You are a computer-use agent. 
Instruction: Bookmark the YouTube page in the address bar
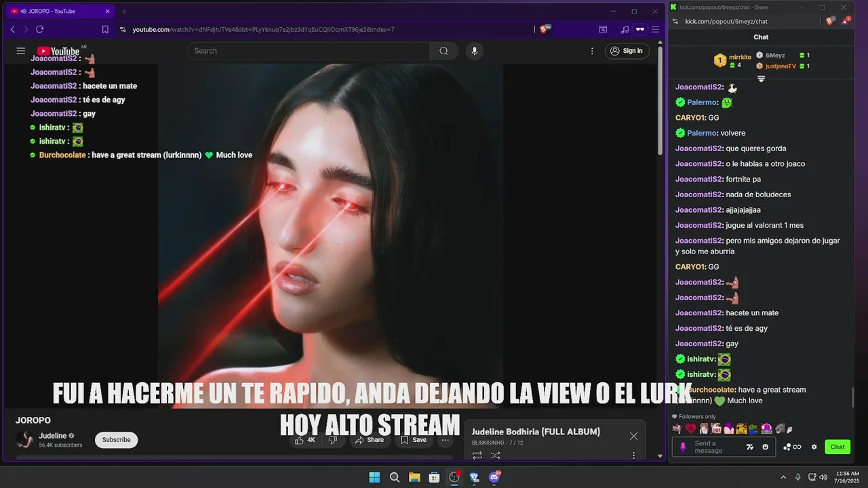click(105, 29)
